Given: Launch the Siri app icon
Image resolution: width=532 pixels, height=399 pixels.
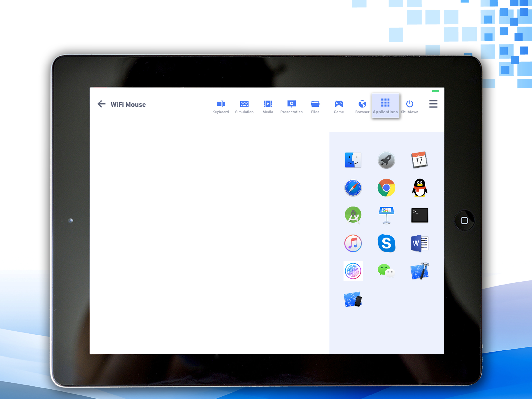Looking at the screenshot, I should click(353, 271).
